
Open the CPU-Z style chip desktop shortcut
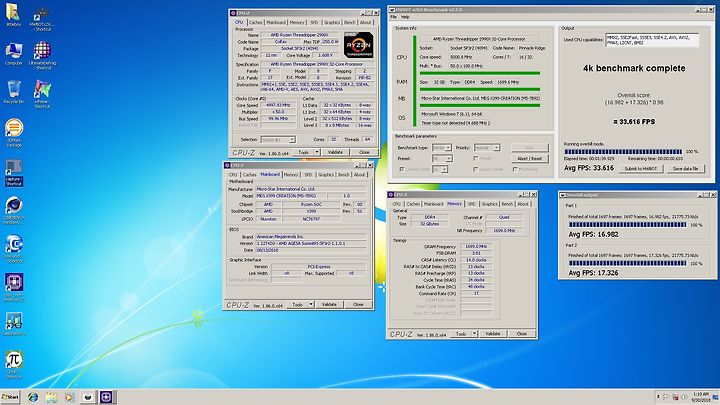pos(14,287)
